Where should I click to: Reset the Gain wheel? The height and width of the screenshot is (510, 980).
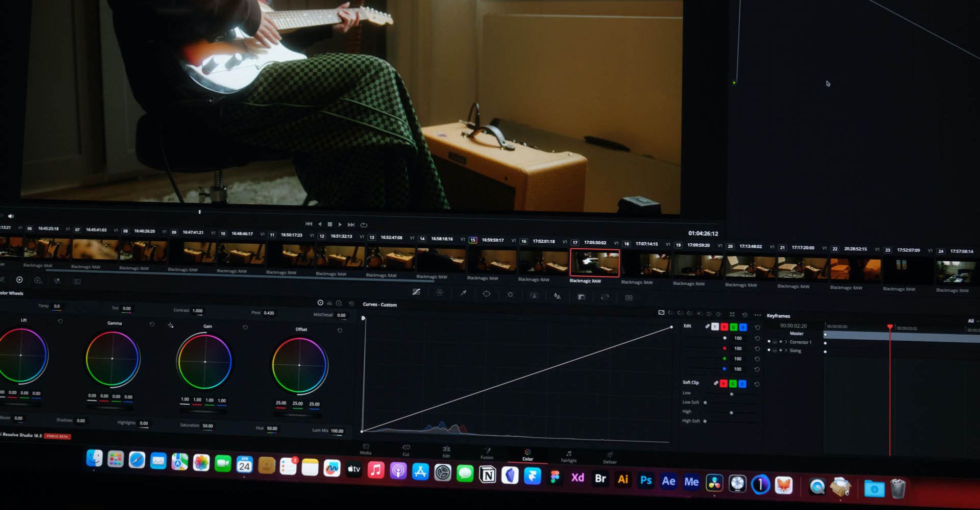(x=245, y=327)
